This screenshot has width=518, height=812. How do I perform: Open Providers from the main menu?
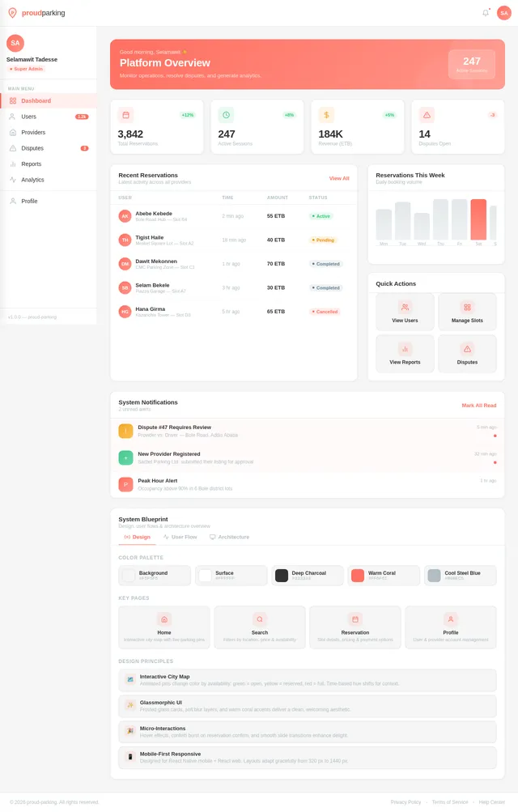49,133
